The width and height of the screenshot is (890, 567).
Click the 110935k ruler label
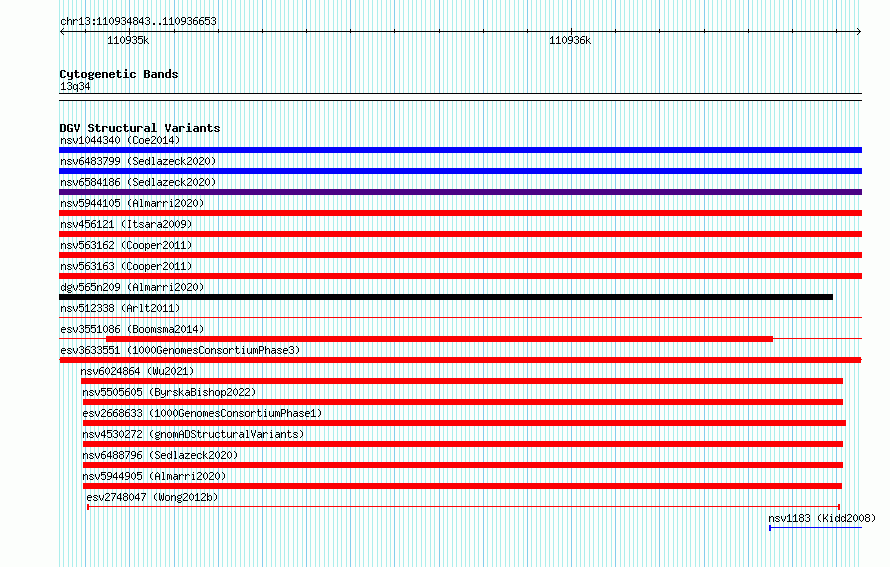tap(128, 40)
